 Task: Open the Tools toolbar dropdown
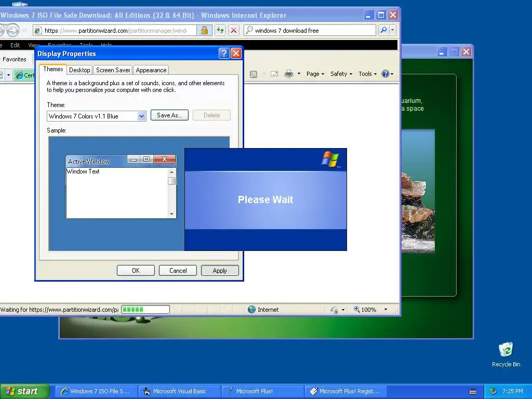click(x=367, y=74)
